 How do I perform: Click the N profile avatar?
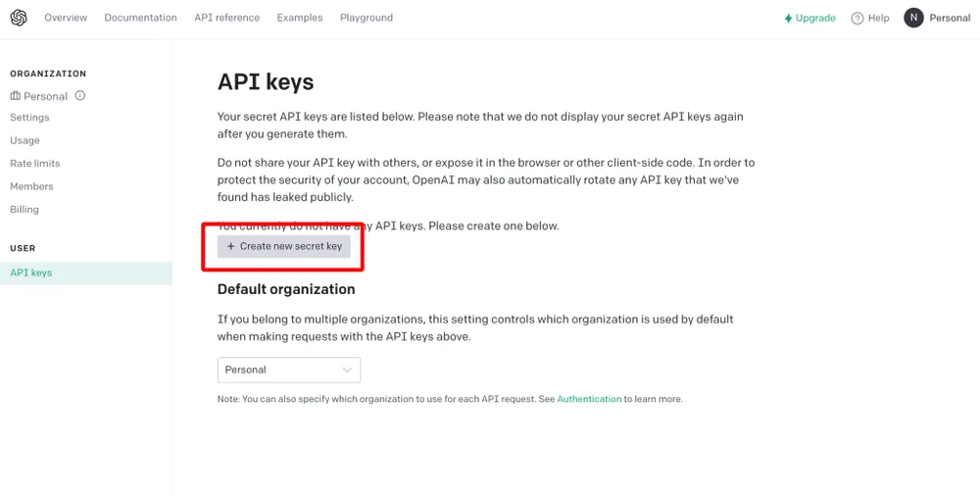pyautogui.click(x=913, y=18)
